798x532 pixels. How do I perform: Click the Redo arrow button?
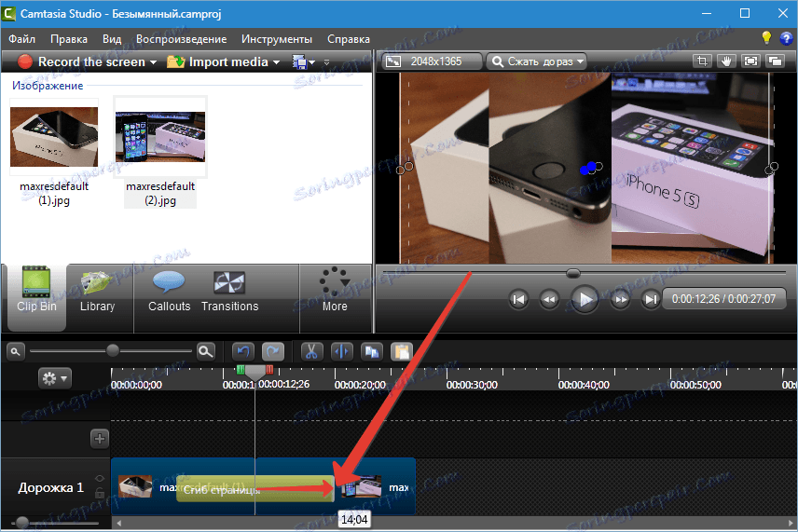tap(273, 351)
